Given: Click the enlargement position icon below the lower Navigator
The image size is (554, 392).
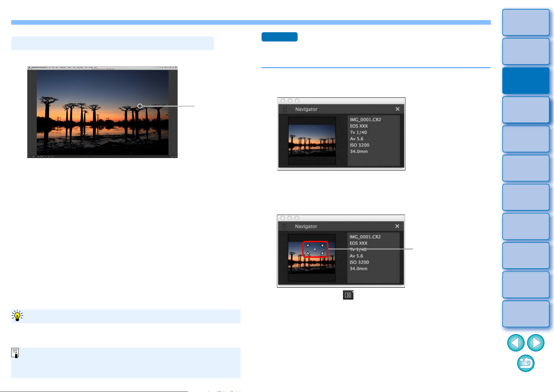Looking at the screenshot, I should click(348, 295).
